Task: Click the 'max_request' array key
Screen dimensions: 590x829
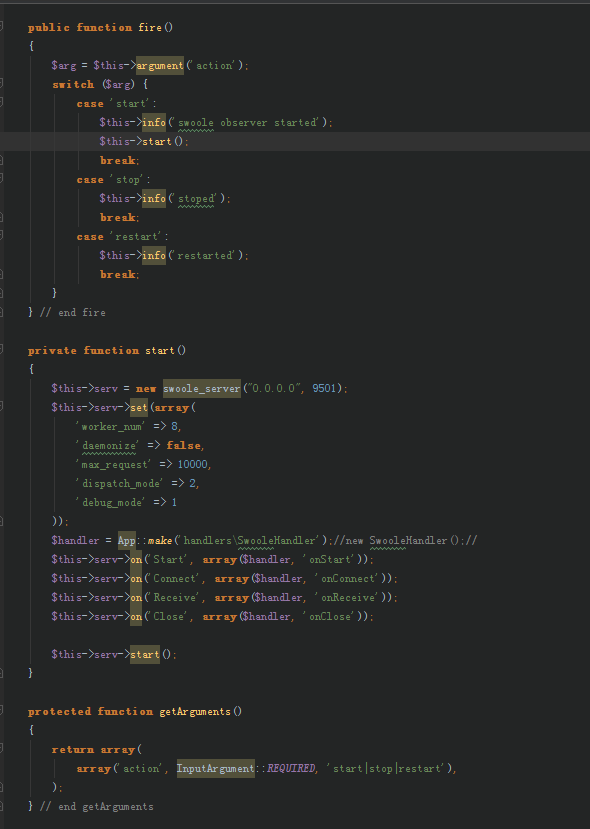Action: coord(114,465)
